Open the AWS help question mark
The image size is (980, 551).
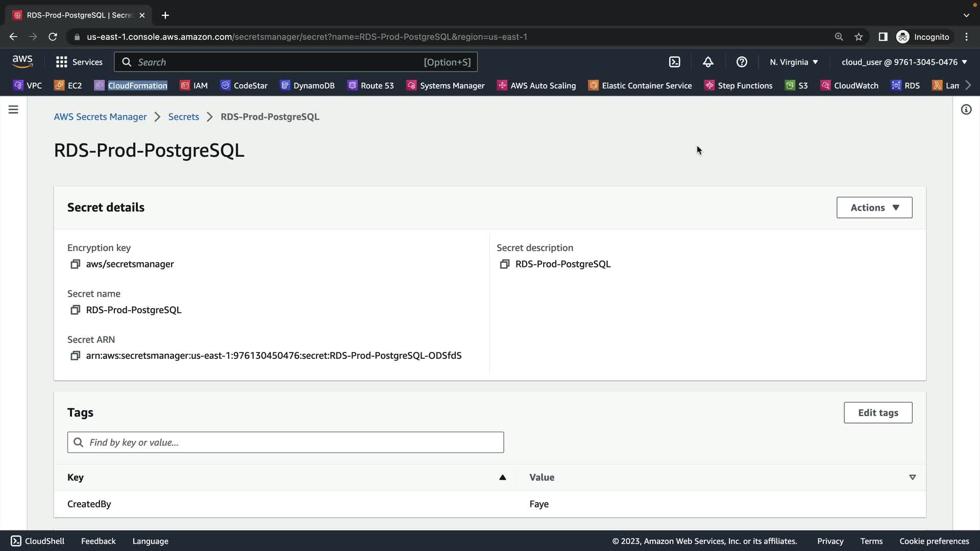[742, 62]
